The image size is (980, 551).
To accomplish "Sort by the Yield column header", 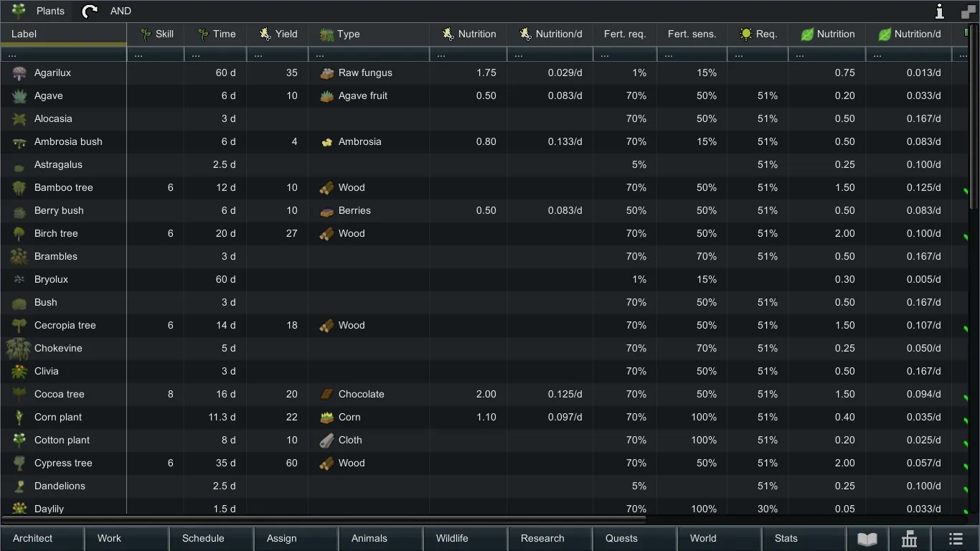I will [x=278, y=34].
